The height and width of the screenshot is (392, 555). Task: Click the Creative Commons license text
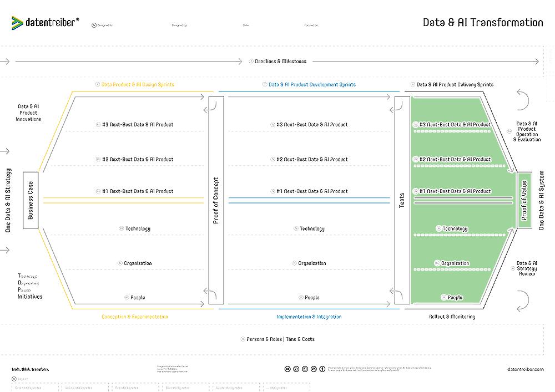click(x=380, y=369)
